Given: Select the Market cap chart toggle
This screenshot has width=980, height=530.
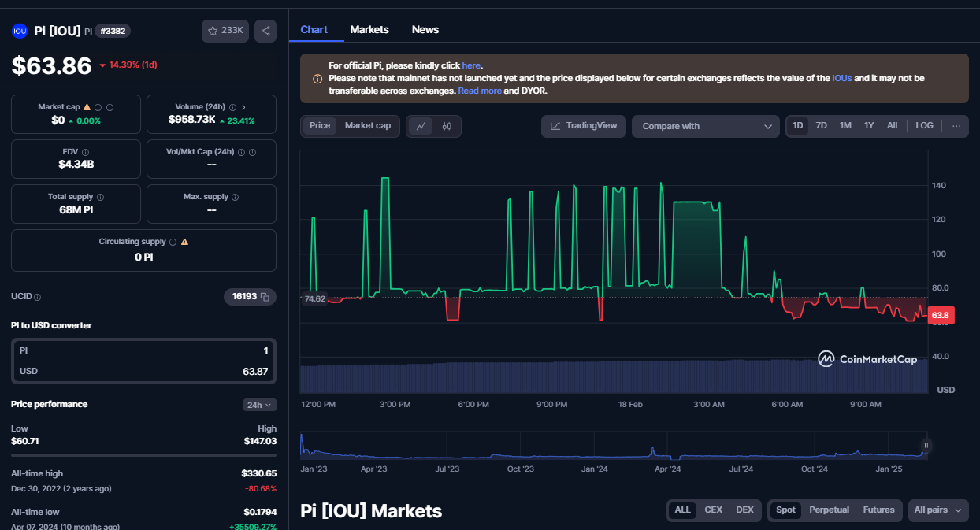Looking at the screenshot, I should click(x=368, y=126).
